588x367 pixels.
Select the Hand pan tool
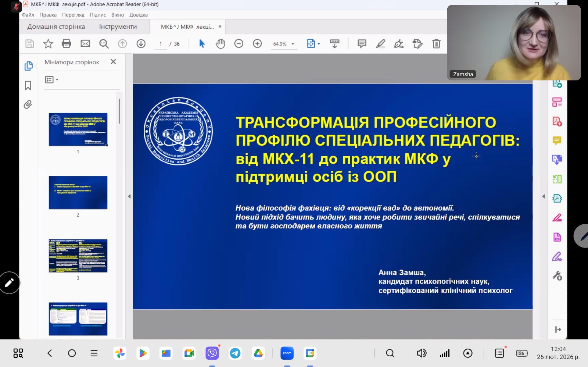point(220,44)
